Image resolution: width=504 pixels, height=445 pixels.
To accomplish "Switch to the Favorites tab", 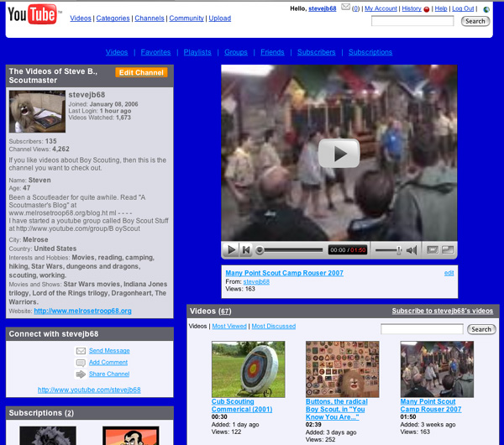I will coord(155,52).
